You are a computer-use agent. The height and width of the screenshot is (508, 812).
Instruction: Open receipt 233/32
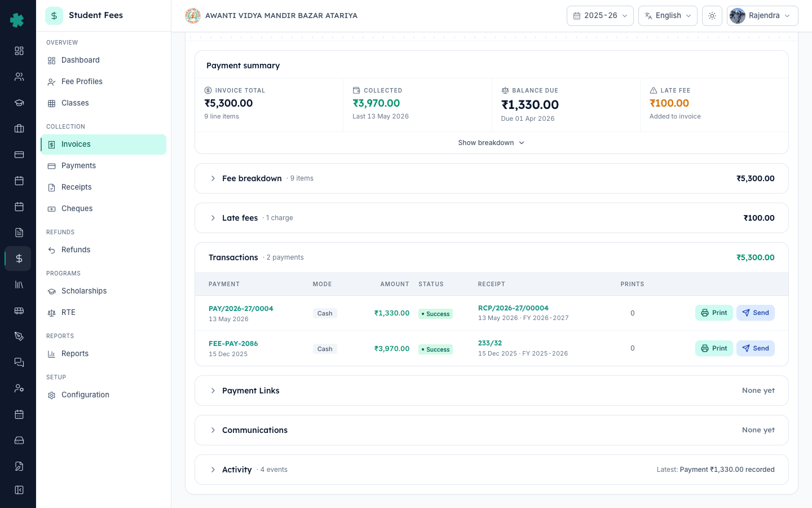click(490, 343)
